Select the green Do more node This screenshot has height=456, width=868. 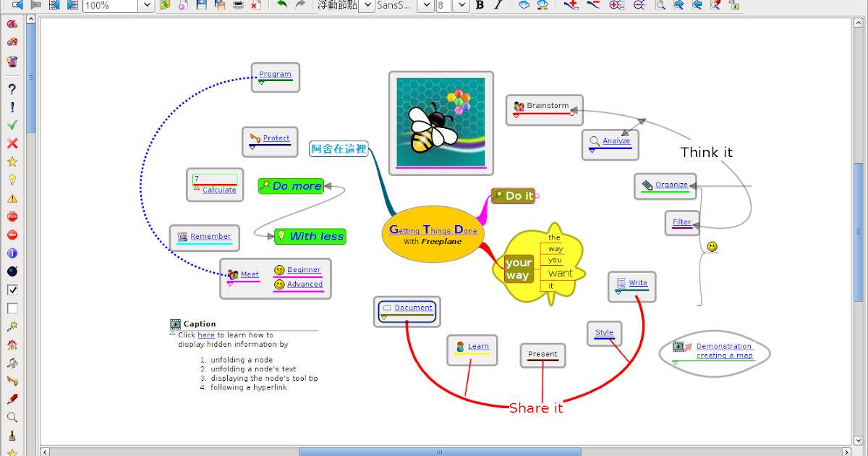(x=290, y=186)
